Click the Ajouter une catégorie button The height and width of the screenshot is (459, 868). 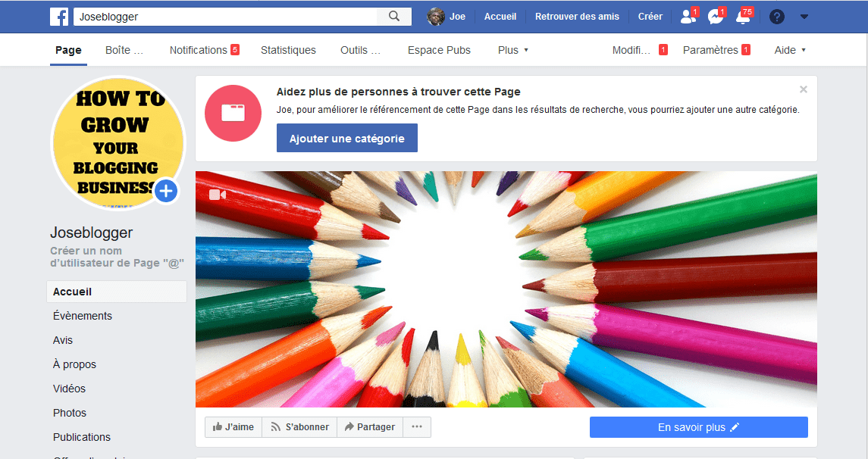click(x=346, y=139)
